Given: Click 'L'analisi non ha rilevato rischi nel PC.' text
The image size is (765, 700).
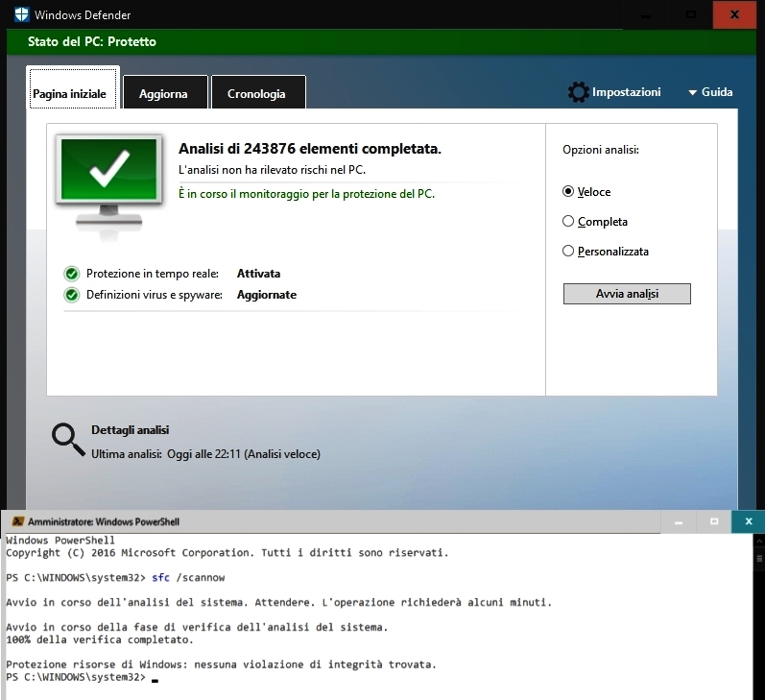Looking at the screenshot, I should pos(272,170).
